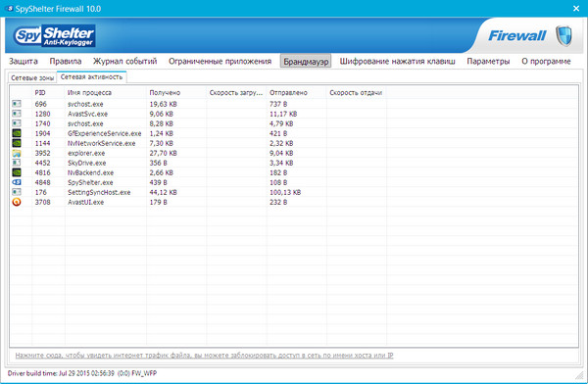Open the Защита menu tab
Viewport: 588px width, 384px height.
[24, 61]
